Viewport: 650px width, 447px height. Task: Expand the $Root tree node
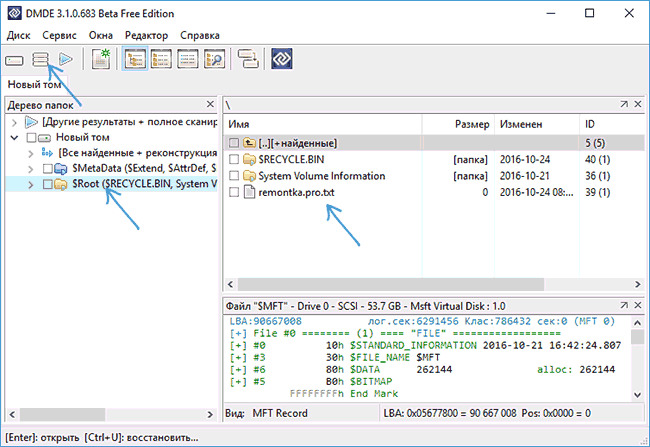point(32,184)
